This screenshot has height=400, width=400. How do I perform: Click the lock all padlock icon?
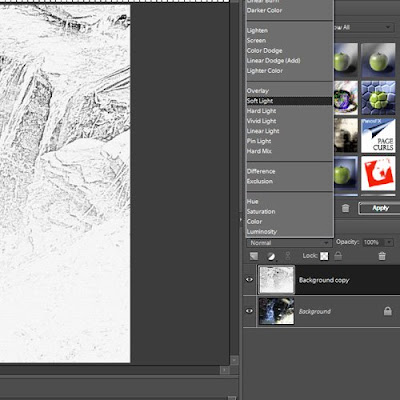point(338,256)
